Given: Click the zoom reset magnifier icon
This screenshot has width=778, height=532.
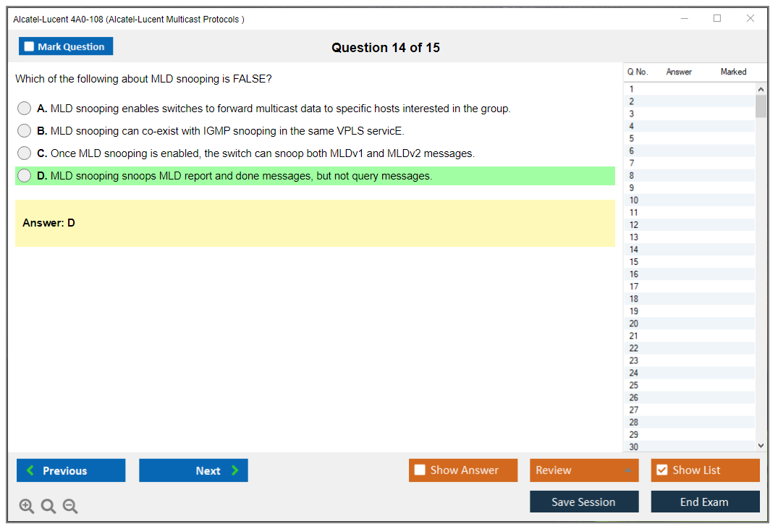Looking at the screenshot, I should pos(48,507).
